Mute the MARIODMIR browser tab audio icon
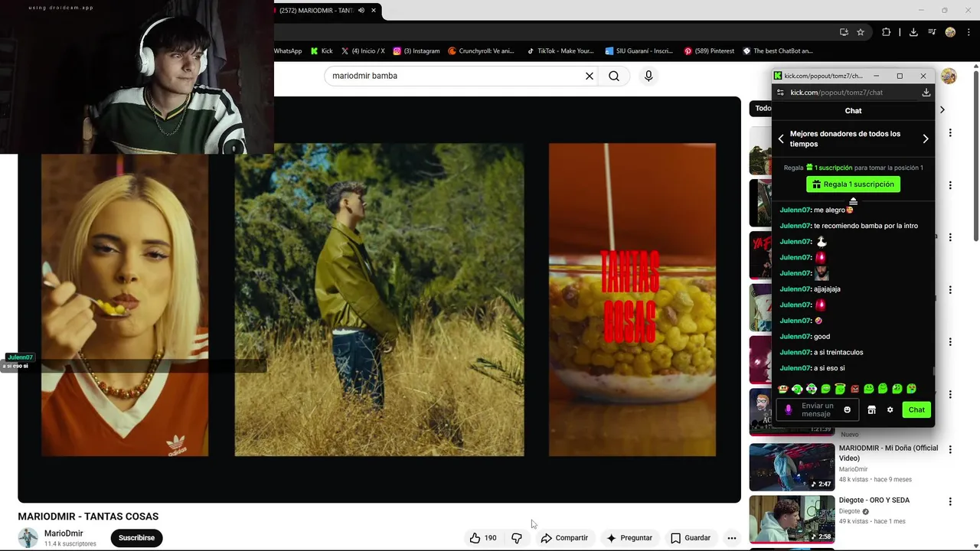The image size is (980, 551). point(361,10)
